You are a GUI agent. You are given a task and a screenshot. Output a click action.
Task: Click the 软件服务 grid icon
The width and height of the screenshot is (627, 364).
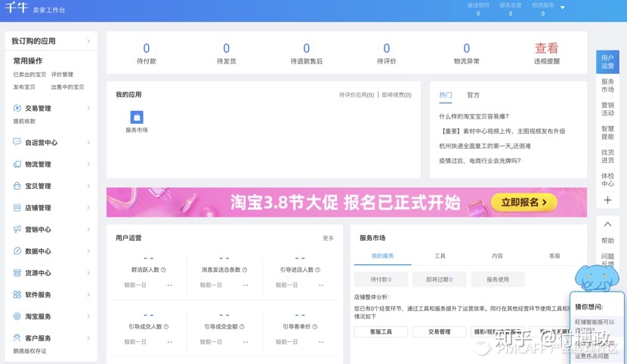click(x=17, y=295)
